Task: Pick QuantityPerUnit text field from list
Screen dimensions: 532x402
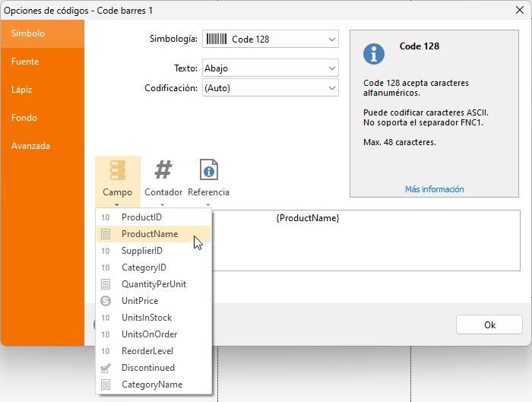Action: tap(154, 284)
